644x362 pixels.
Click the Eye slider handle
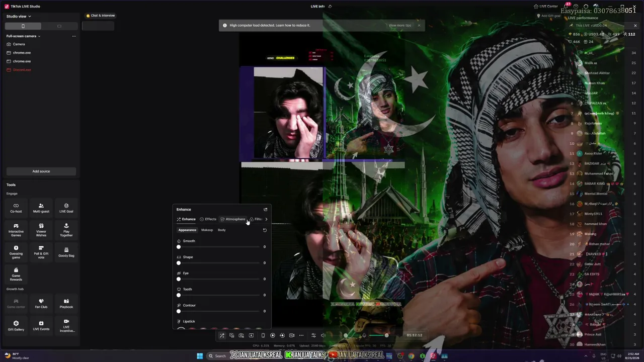pos(179,279)
